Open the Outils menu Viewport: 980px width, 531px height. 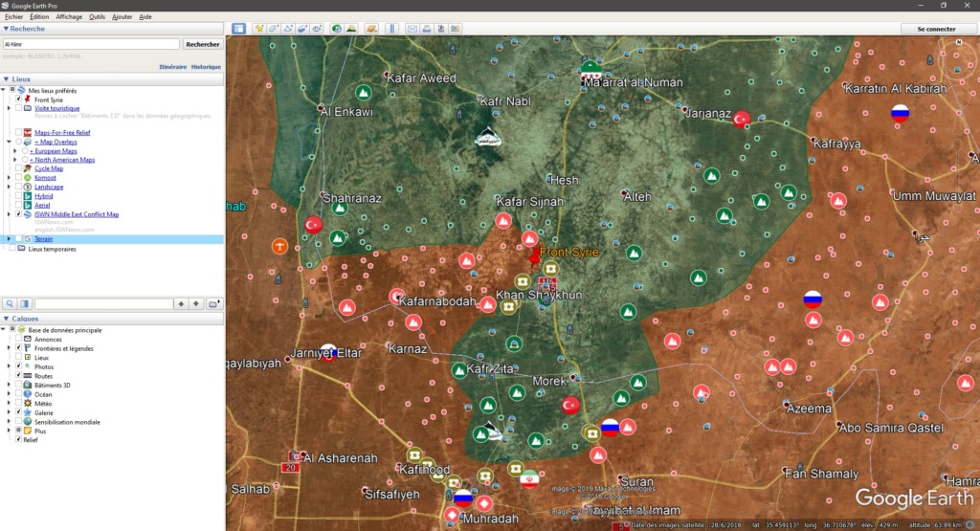[97, 17]
